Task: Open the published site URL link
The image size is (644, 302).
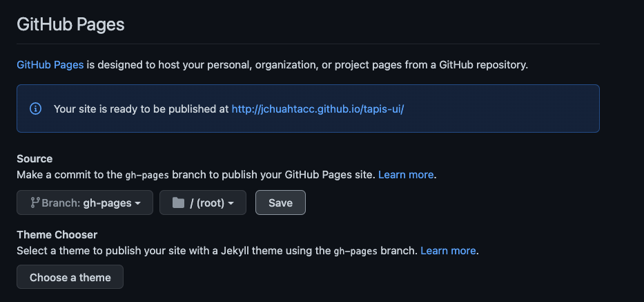Action: 318,109
